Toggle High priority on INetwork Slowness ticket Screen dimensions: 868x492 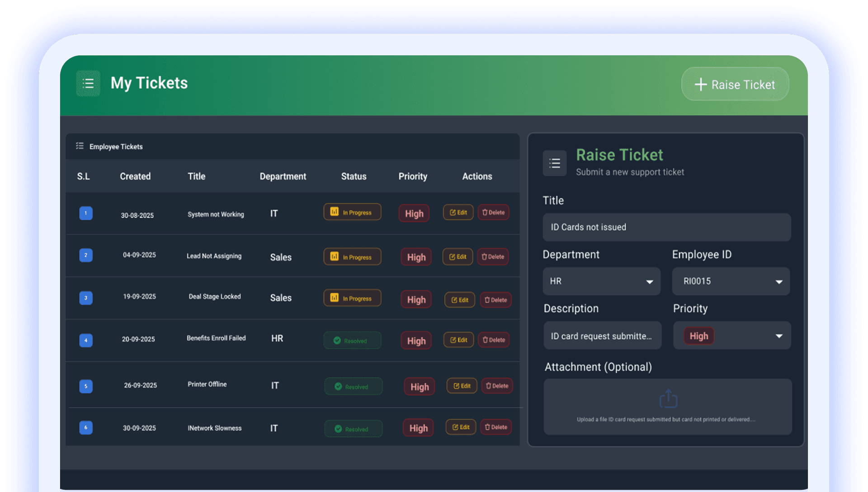418,428
